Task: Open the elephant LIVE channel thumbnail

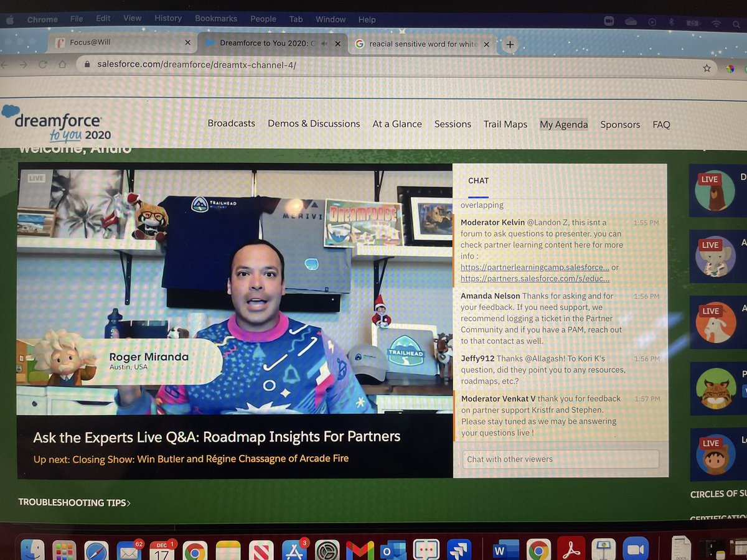Action: [715, 257]
